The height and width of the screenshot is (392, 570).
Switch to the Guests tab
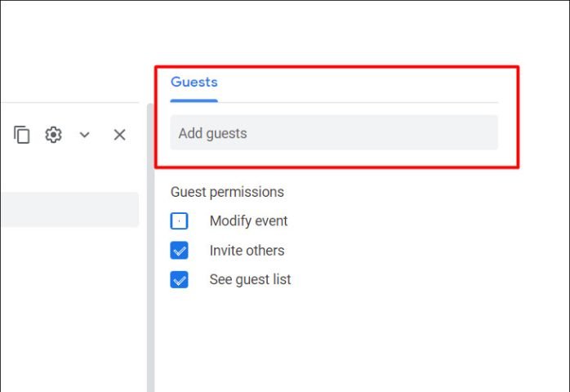[x=194, y=82]
